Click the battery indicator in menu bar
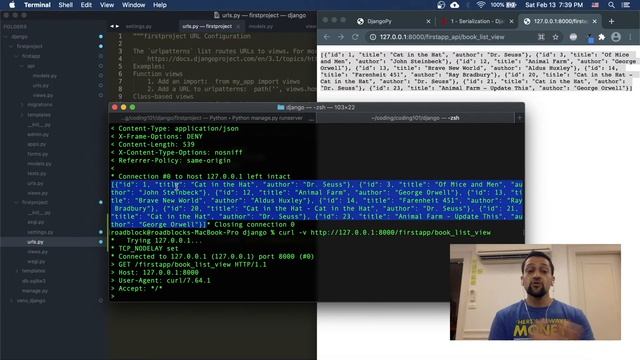 pos(503,5)
